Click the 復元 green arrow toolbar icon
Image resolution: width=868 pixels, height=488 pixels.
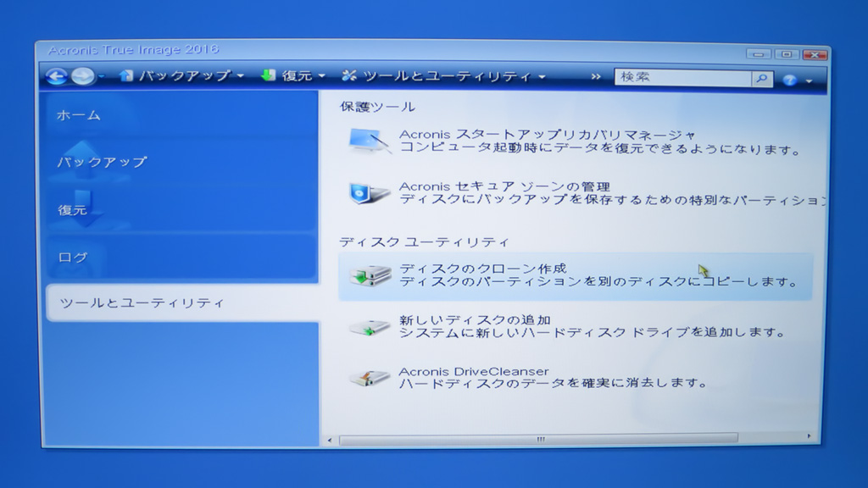pos(269,75)
